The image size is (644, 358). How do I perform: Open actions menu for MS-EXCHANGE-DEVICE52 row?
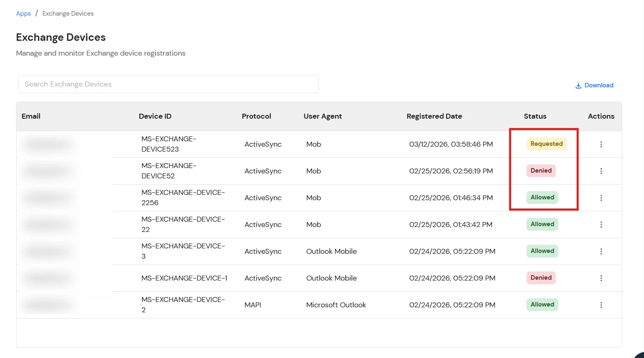tap(601, 171)
